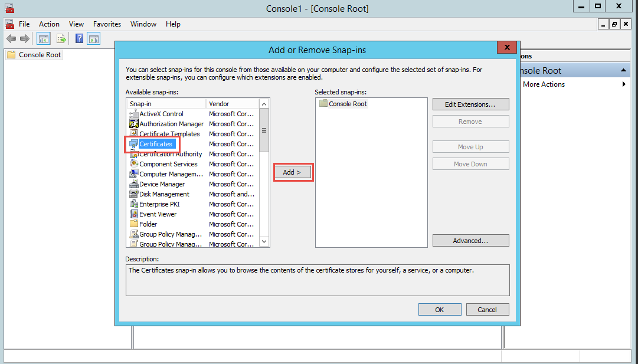Screen dimensions: 638x364
Task: Click the Enterprise PKI snap-in icon
Action: click(134, 204)
